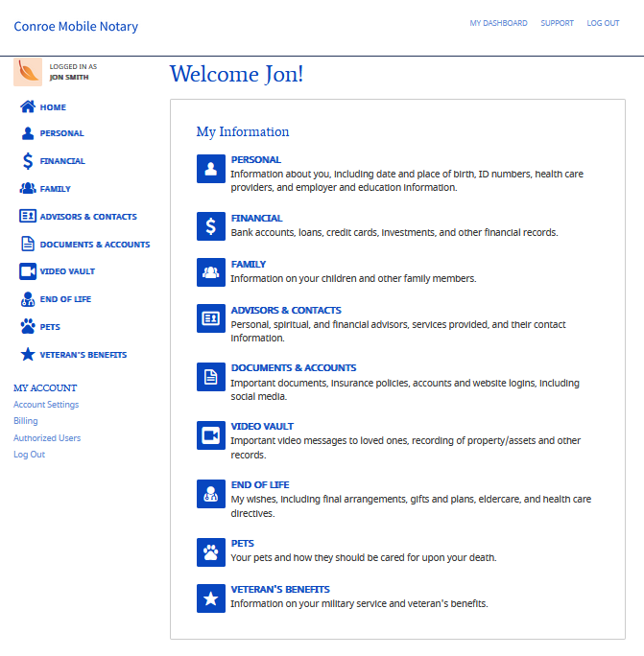Screen dimensions: 644x656
Task: Open END OF LIFE heading link in main panel
Action: pyautogui.click(x=260, y=485)
